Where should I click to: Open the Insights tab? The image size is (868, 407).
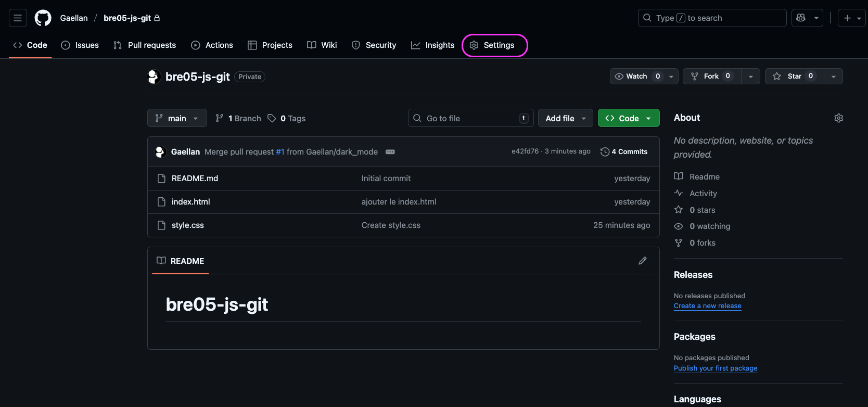tap(433, 45)
